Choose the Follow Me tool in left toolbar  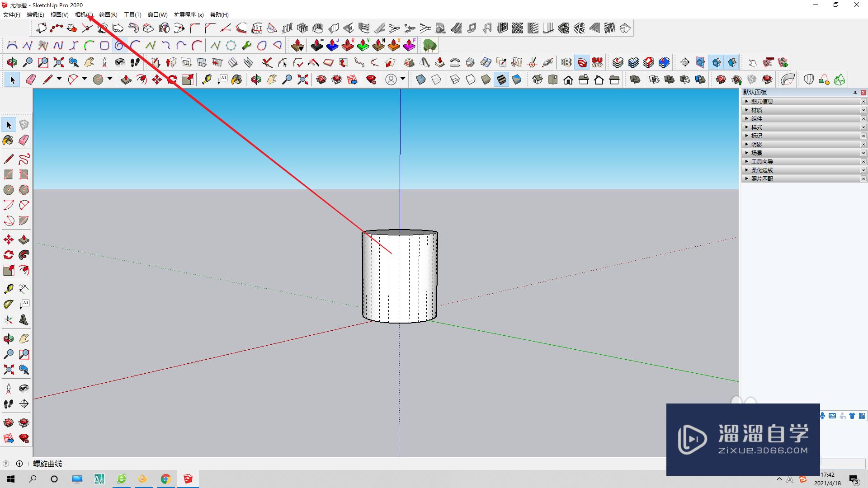tap(24, 255)
